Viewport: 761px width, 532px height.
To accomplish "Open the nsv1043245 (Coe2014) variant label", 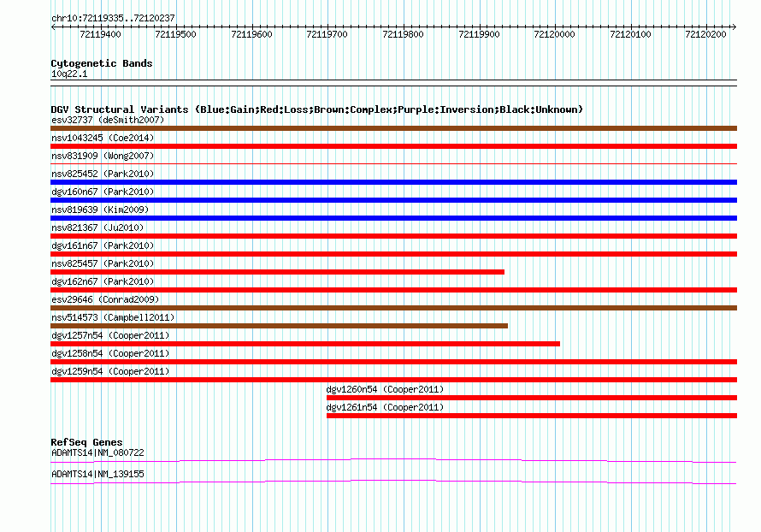I will pos(103,138).
